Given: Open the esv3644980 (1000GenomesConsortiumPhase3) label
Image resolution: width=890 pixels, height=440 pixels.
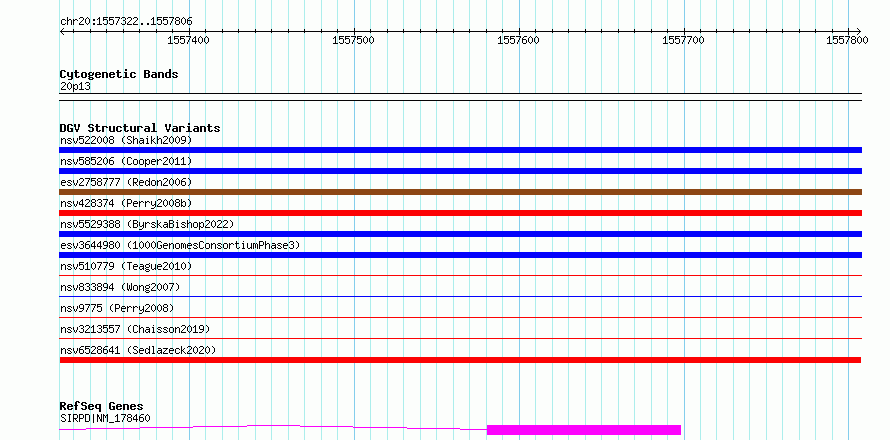Looking at the screenshot, I should click(x=180, y=245).
